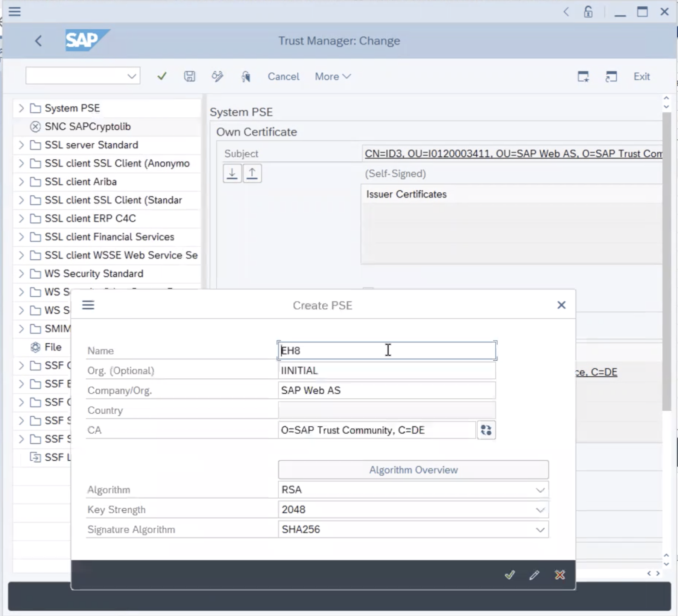Open the top-left hamburger menu
The image size is (678, 616).
[15, 12]
